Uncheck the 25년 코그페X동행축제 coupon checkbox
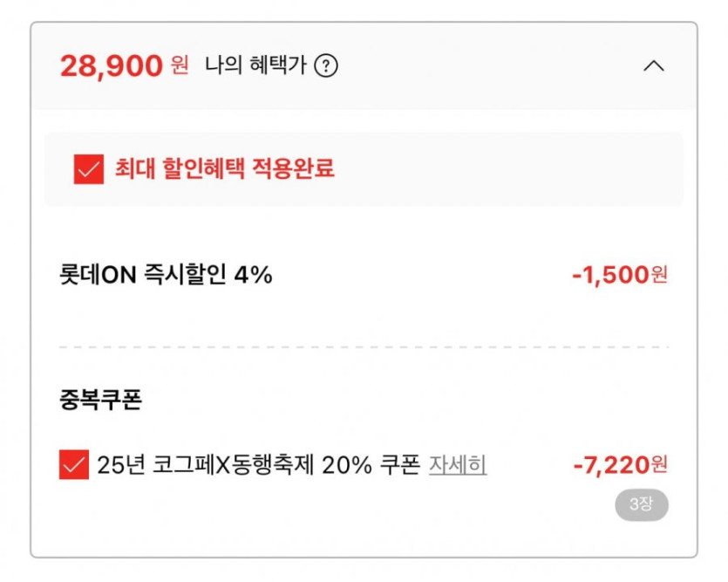Screen dimensions: 728x582 click(x=74, y=465)
